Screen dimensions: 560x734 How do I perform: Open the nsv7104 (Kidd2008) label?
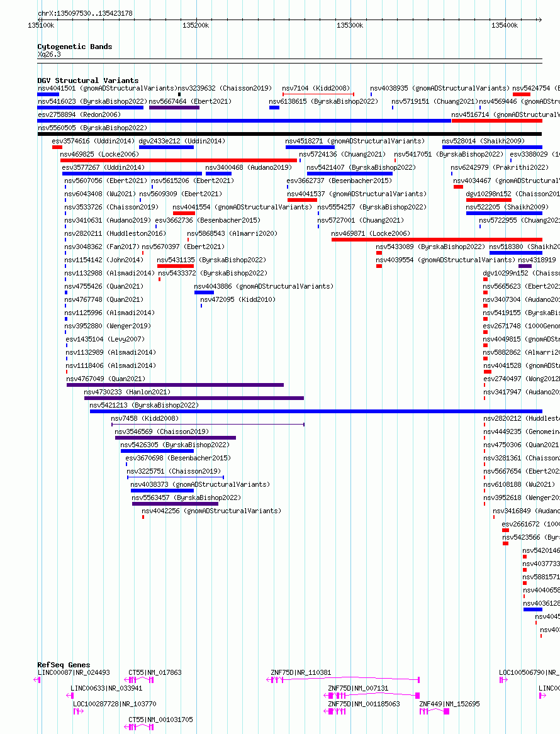316,89
